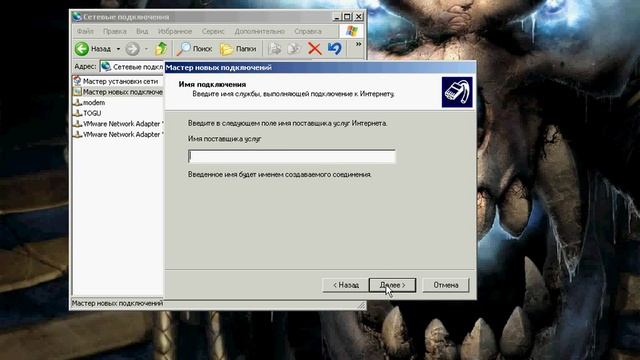Click the Windows flag logo in the menu bar
The width and height of the screenshot is (640, 360).
coord(351,31)
